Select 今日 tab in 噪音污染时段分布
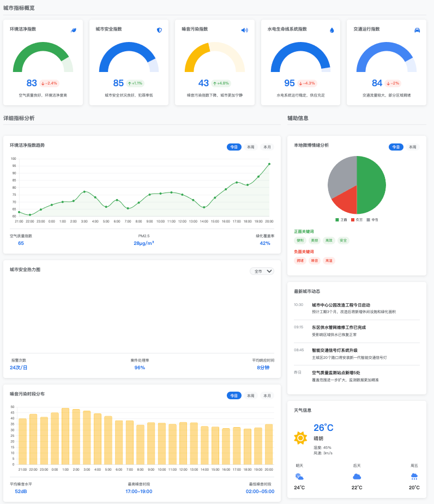This screenshot has height=504, width=434. (234, 395)
